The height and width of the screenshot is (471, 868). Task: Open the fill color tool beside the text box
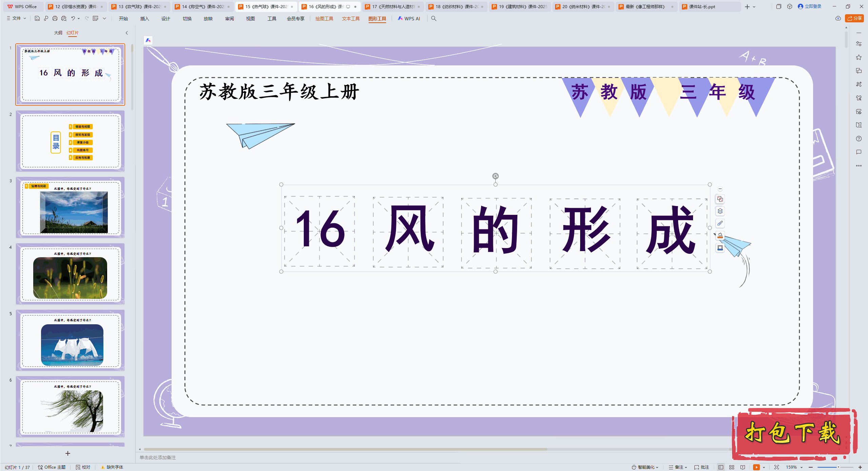point(720,235)
